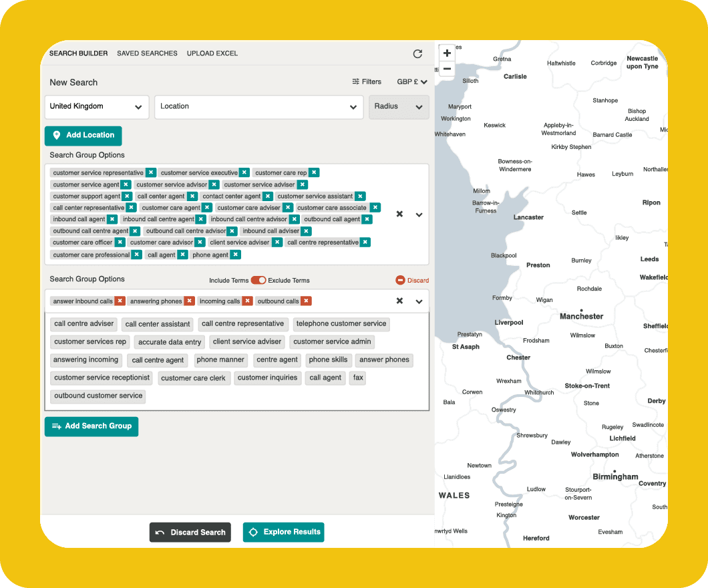The width and height of the screenshot is (708, 588).
Task: Click the refresh icon in the header
Action: (x=417, y=53)
